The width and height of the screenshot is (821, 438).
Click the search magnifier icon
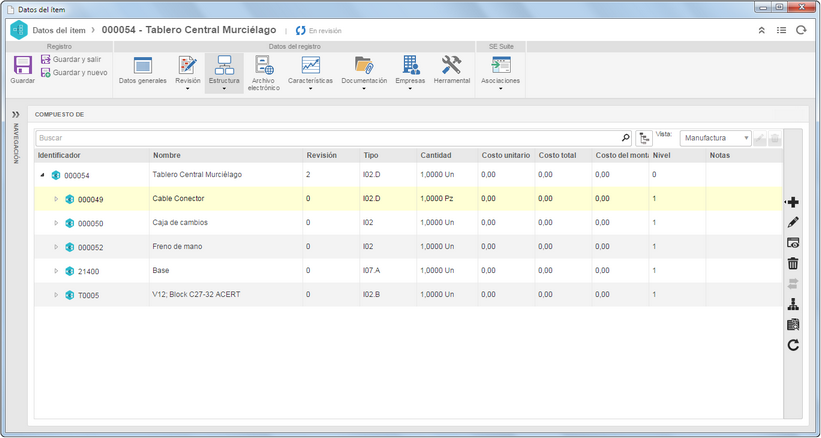pos(625,138)
